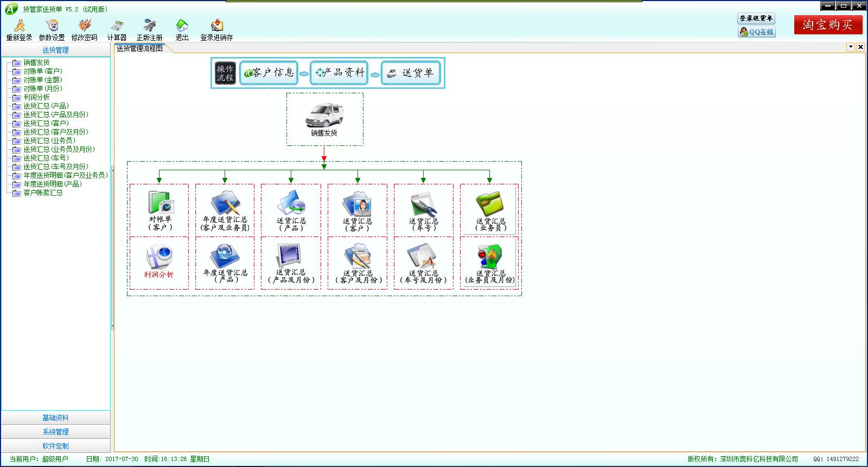Click the 操作流程 label block
The height and width of the screenshot is (467, 868).
(225, 73)
